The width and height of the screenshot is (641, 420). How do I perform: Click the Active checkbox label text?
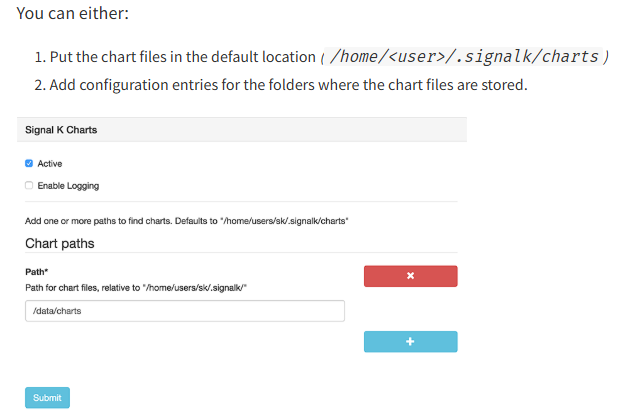tap(50, 163)
